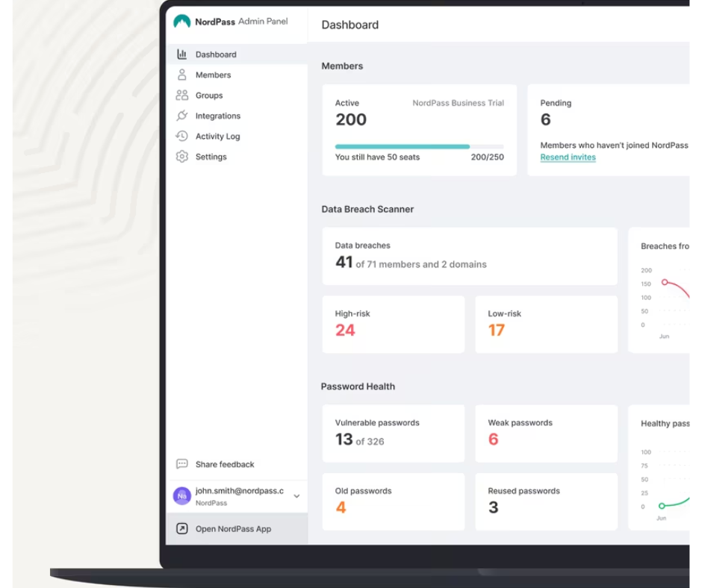This screenshot has height=588, width=702.
Task: View the Activity Log
Action: pos(237,136)
